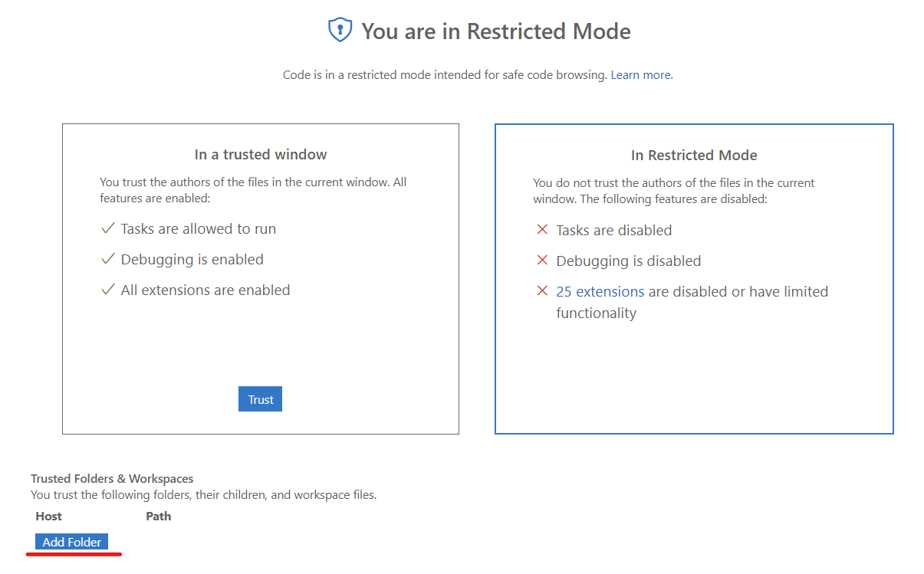Open the "25 extensions" link
Viewport: 924px width, 574px height.
pos(600,291)
